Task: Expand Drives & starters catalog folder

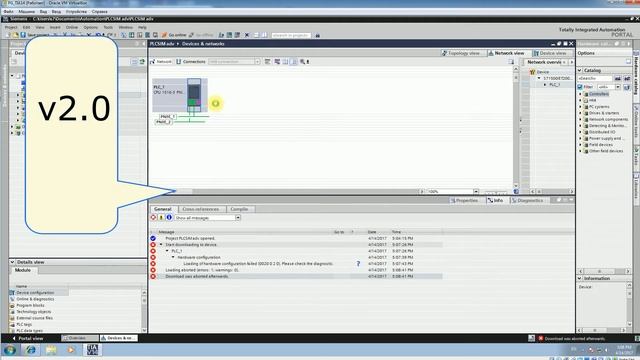Action: click(x=580, y=113)
